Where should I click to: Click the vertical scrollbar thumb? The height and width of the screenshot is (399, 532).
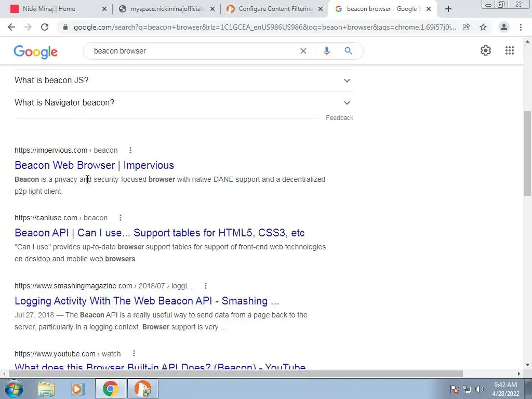click(x=527, y=153)
